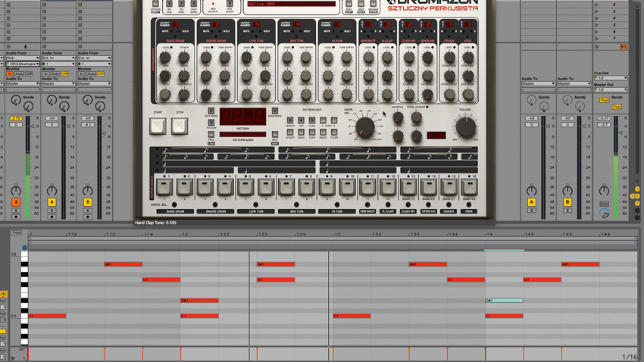This screenshot has width=644, height=362.
Task: Click the shift left pattern button
Action: (x=324, y=120)
